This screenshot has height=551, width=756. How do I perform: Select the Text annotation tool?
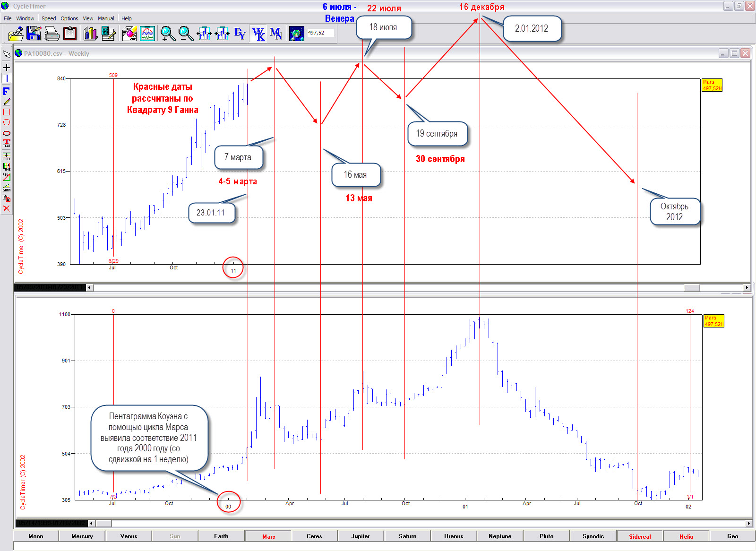tap(7, 143)
